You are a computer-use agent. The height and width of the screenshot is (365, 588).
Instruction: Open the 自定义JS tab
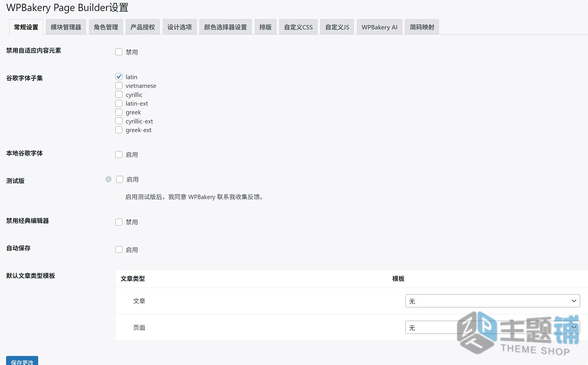[x=337, y=27]
